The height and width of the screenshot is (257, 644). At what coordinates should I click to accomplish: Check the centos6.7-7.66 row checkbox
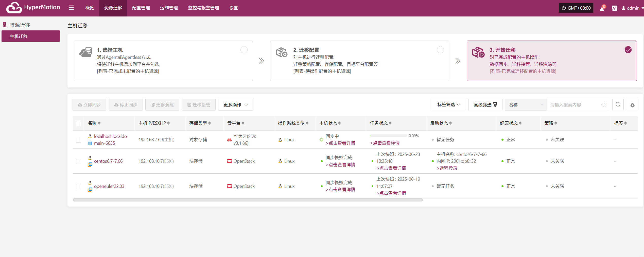tap(79, 161)
